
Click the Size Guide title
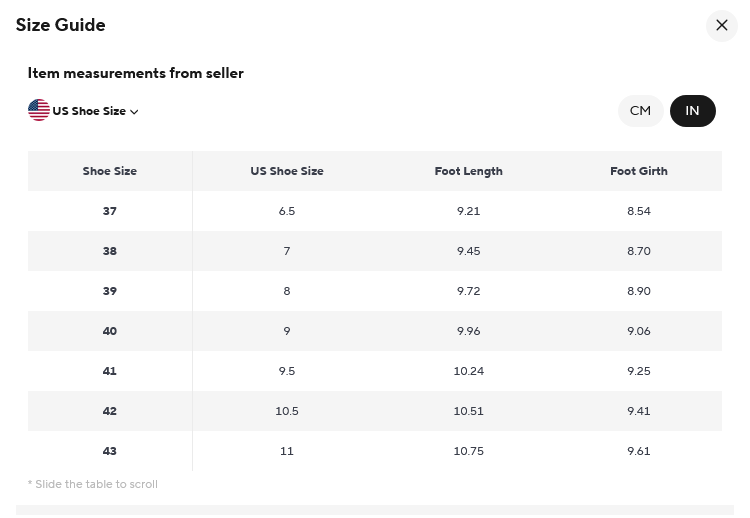(61, 25)
